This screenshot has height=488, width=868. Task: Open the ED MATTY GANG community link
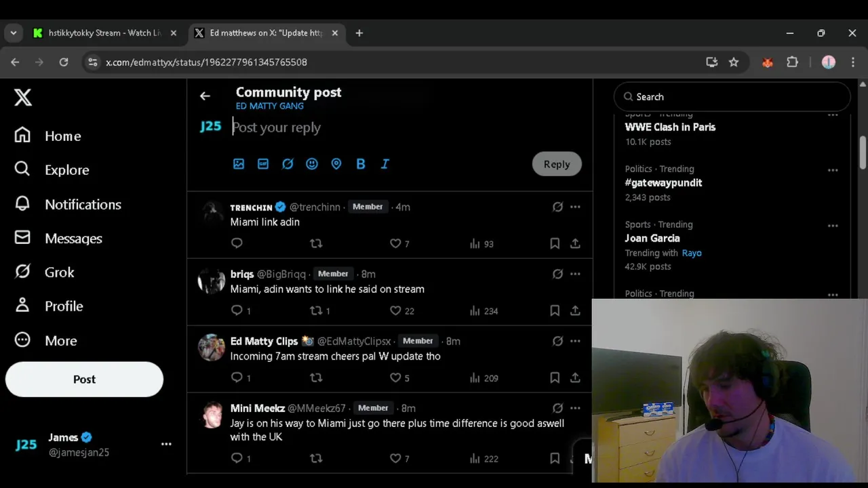coord(269,106)
